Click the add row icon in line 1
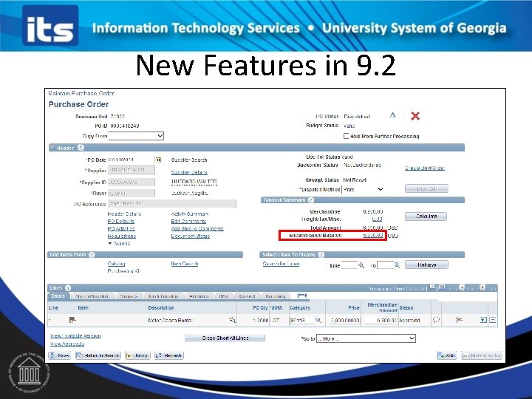This screenshot has height=399, width=532. [x=483, y=320]
